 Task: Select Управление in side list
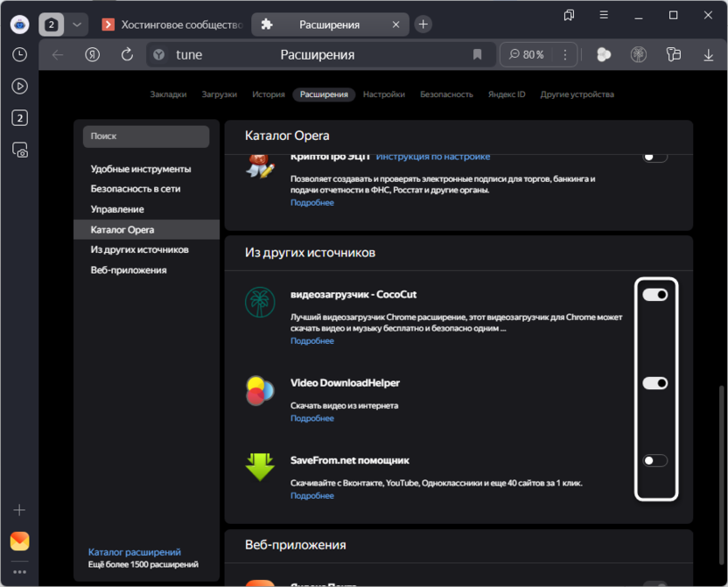click(x=146, y=209)
